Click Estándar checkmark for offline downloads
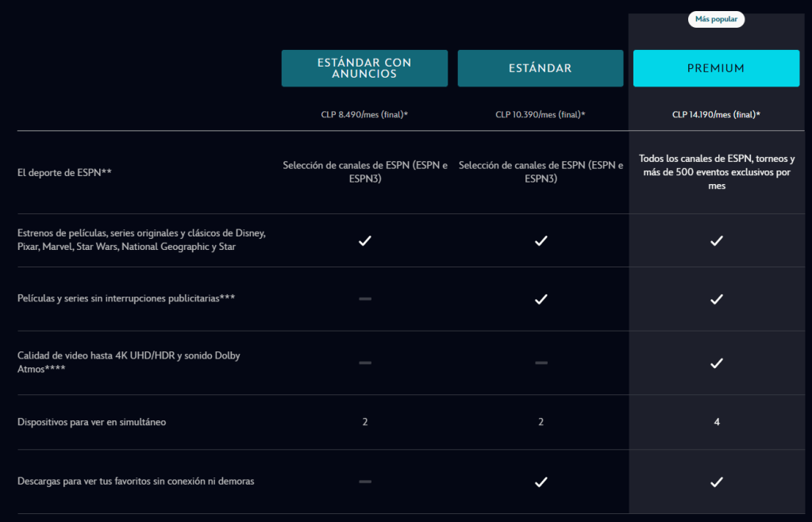Image resolution: width=812 pixels, height=522 pixels. 541,482
